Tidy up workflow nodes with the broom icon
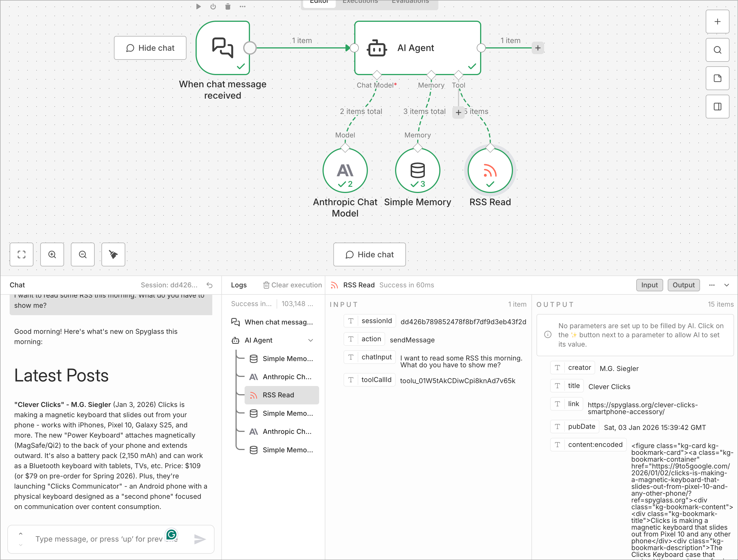738x560 pixels. [x=113, y=254]
